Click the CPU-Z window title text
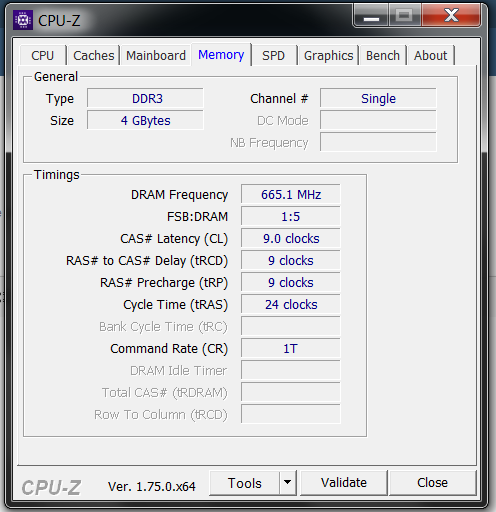The image size is (496, 512). (x=59, y=21)
